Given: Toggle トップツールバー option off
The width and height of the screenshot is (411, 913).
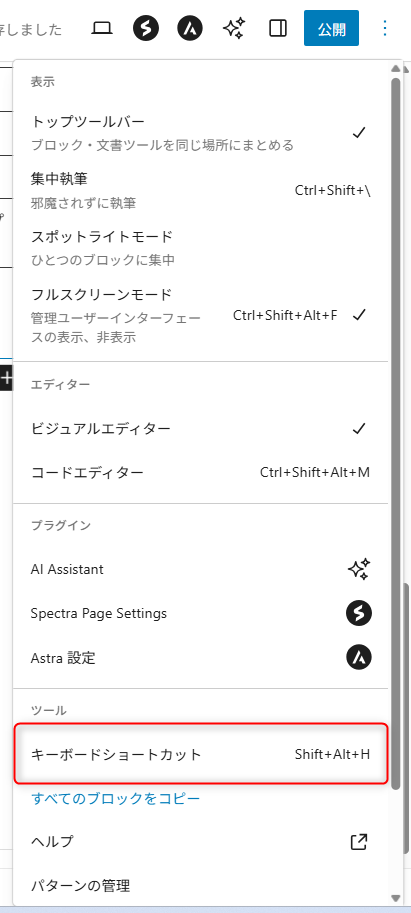Looking at the screenshot, I should (200, 133).
